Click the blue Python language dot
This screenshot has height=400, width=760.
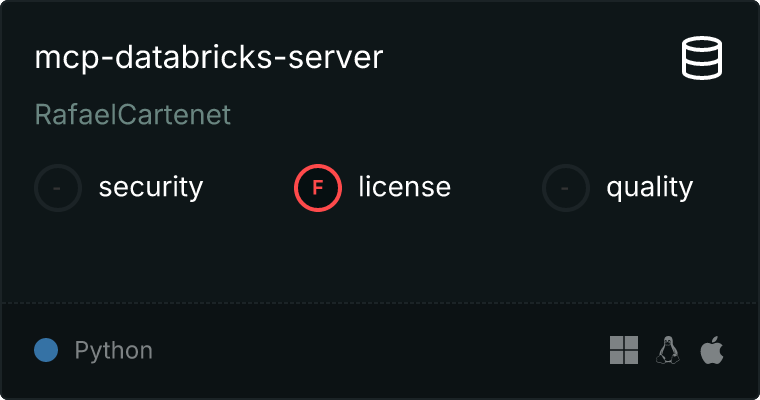tap(46, 351)
